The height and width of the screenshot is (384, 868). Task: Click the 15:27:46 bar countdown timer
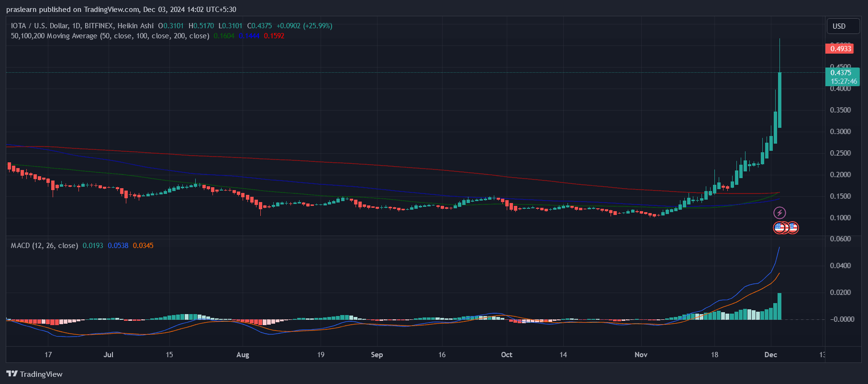pyautogui.click(x=844, y=81)
